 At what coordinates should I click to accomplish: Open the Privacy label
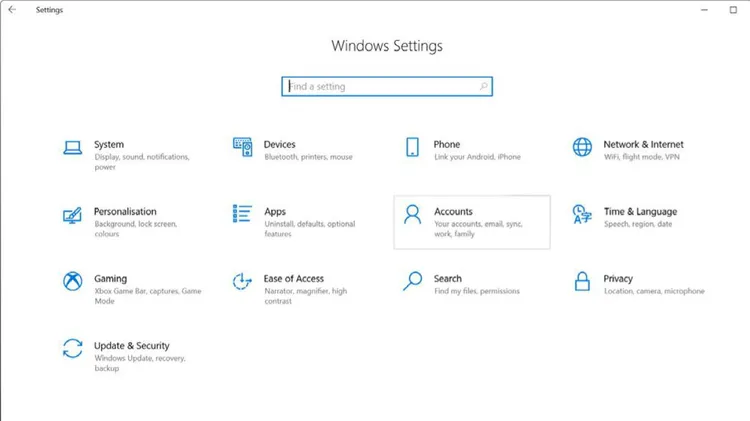(618, 278)
